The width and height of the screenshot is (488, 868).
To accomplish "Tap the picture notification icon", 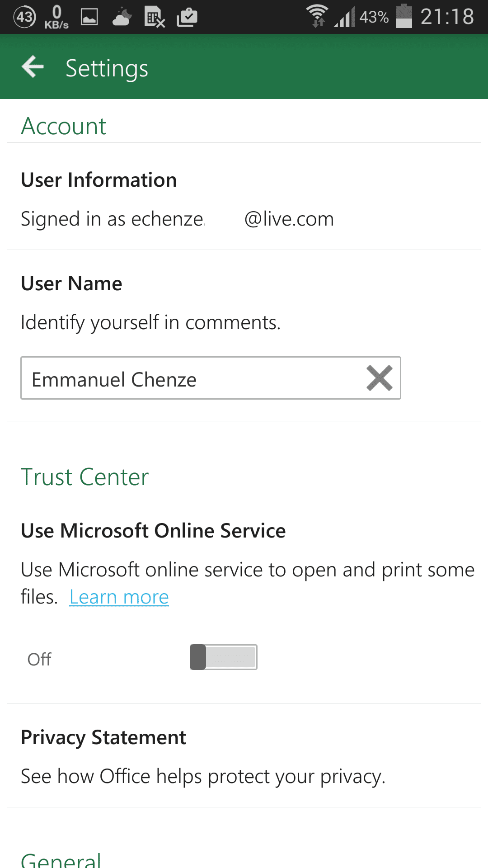I will 89,17.
